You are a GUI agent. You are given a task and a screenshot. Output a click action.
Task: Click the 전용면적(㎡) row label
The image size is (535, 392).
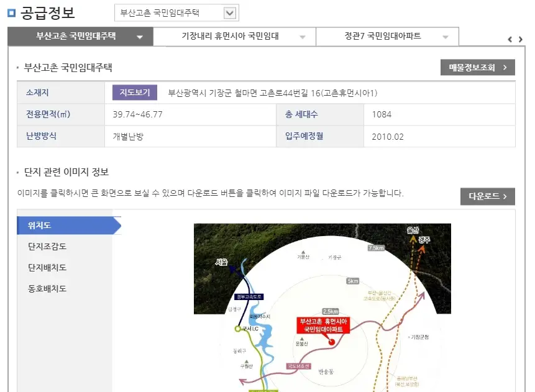(x=48, y=114)
